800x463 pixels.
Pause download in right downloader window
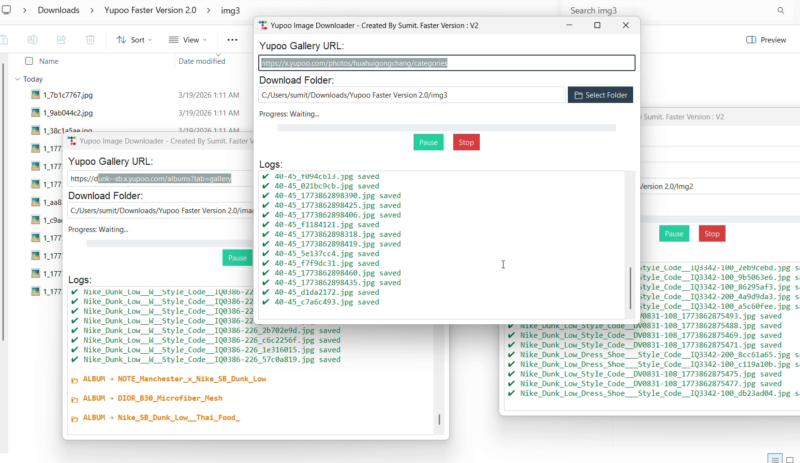click(673, 234)
